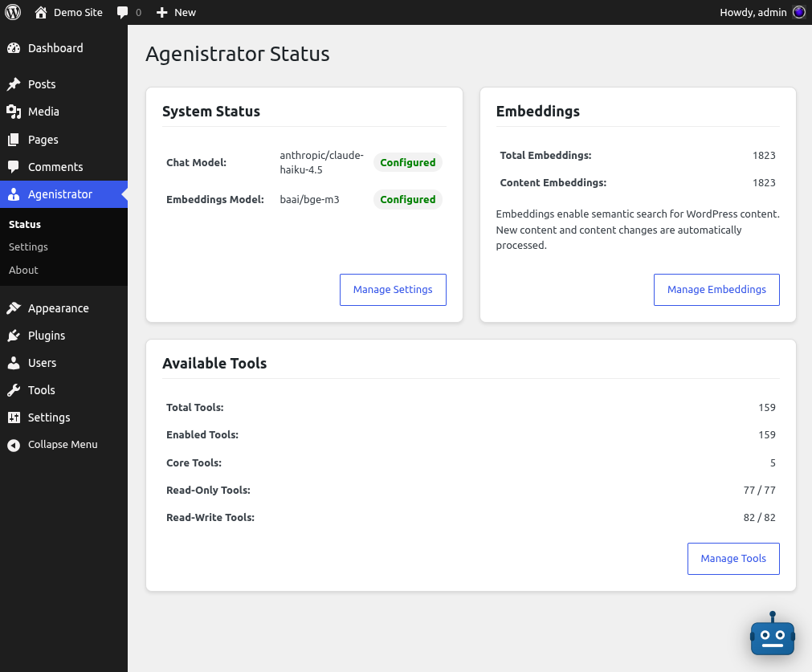Switch to the Agenistrator Settings submenu
812x672 pixels.
pyautogui.click(x=27, y=246)
